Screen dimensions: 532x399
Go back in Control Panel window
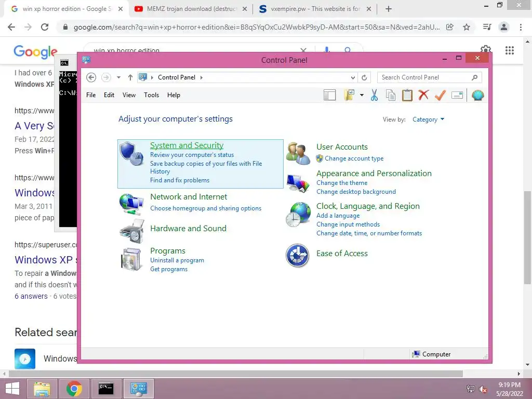point(91,77)
